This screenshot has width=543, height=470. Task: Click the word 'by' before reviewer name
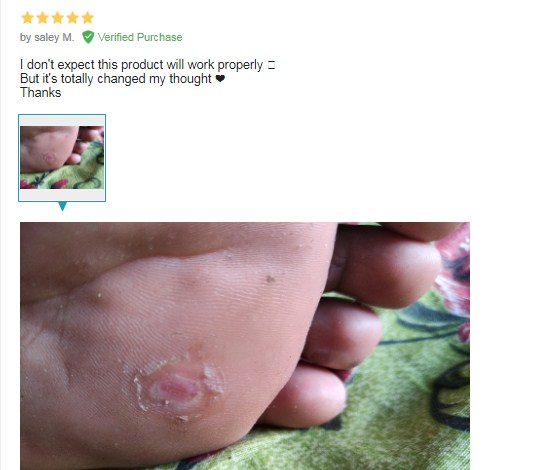pyautogui.click(x=26, y=37)
